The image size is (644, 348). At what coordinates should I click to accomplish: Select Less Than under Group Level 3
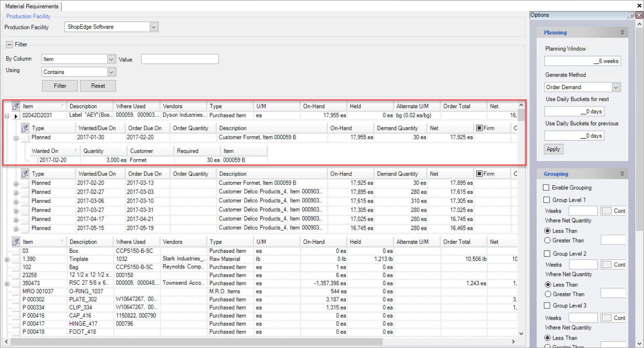click(548, 338)
